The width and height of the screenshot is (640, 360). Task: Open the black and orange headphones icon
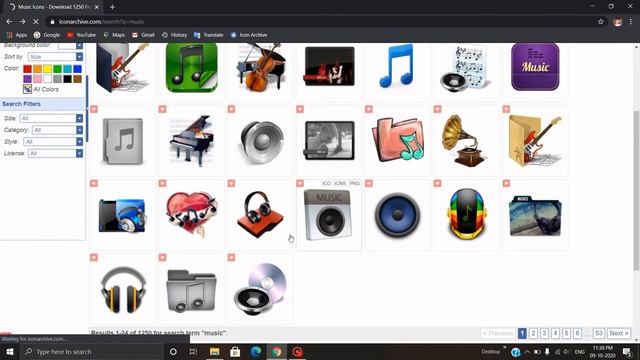[123, 289]
